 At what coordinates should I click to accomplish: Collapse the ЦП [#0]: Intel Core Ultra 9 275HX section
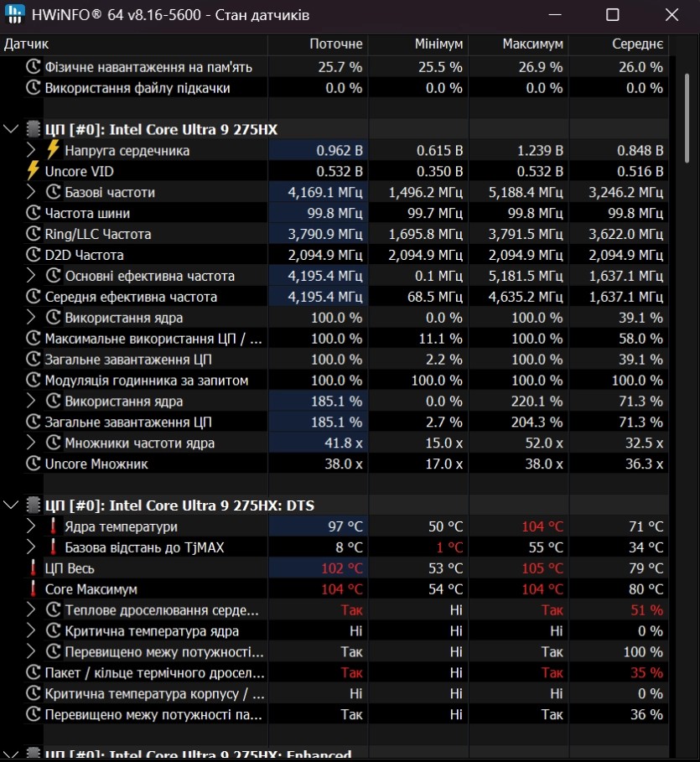click(11, 129)
